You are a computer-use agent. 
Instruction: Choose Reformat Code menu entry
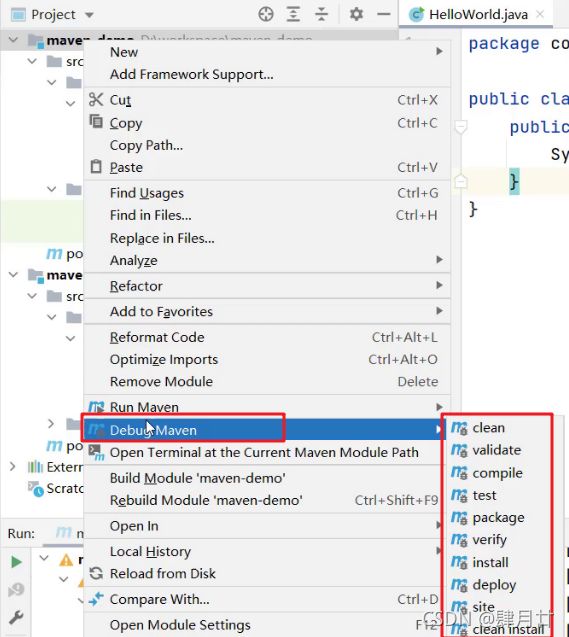[267, 337]
